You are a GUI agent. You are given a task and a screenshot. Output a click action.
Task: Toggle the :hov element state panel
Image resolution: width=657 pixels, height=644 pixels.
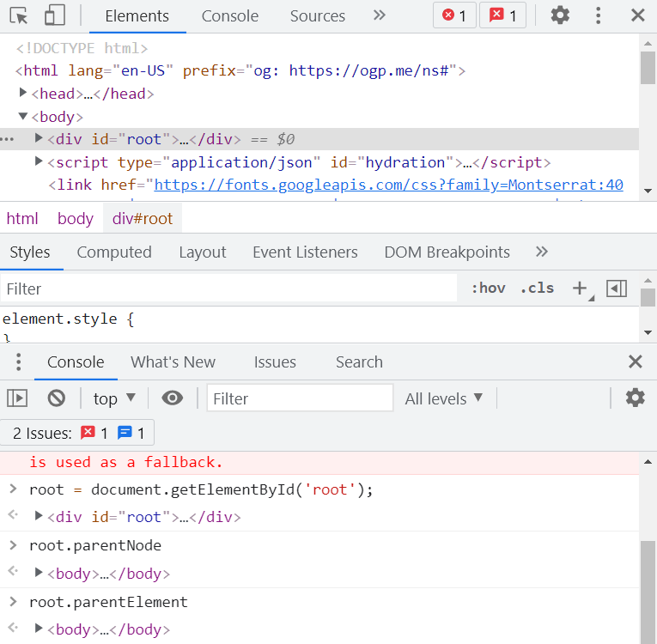(488, 289)
